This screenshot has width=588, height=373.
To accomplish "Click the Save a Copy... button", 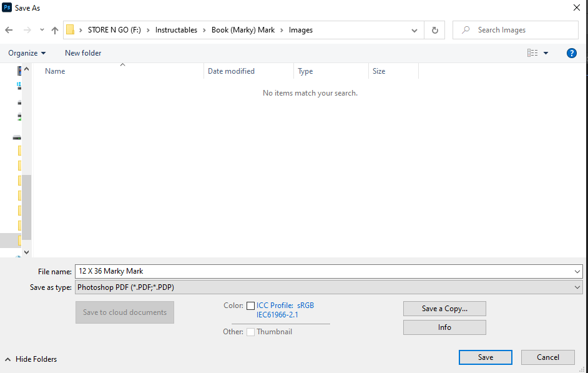I will click(445, 309).
